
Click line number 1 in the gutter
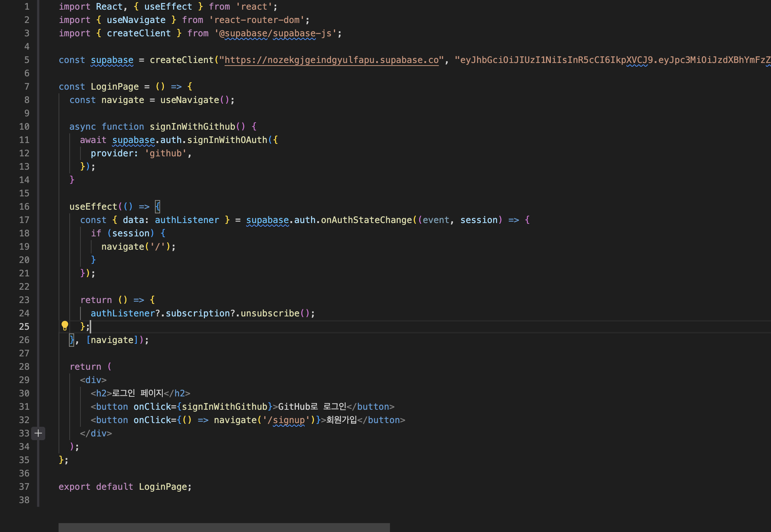27,7
